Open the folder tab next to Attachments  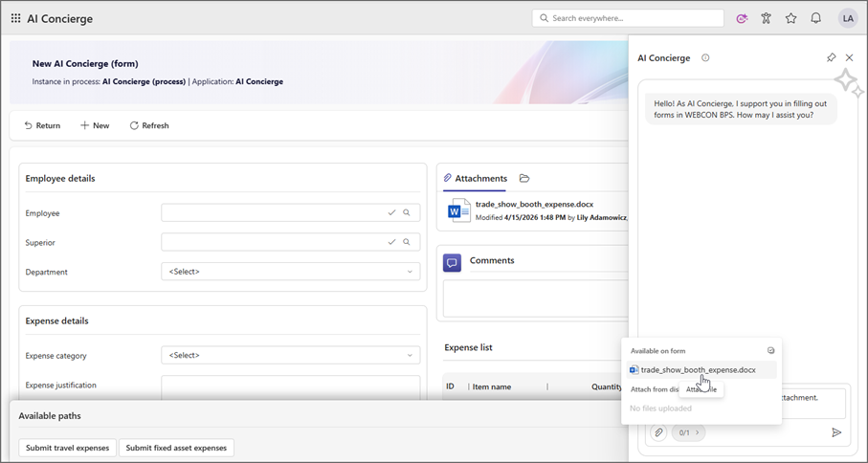coord(524,178)
